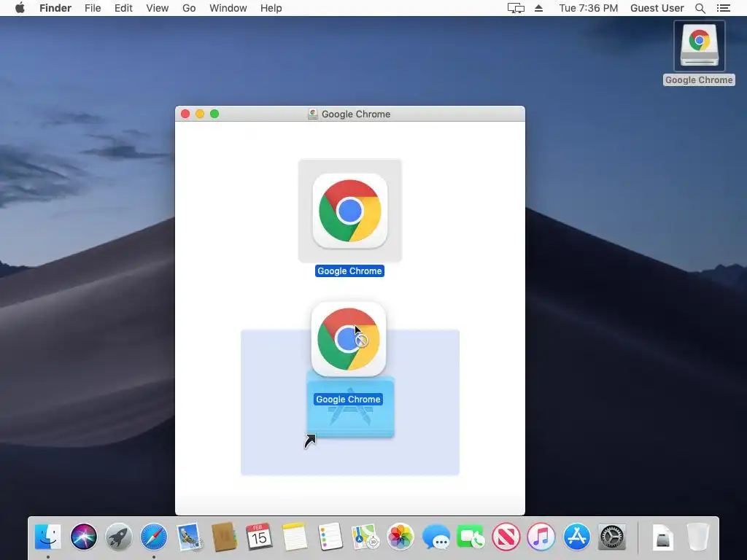This screenshot has width=747, height=560.
Task: Click top Google Chrome name label
Action: 349,271
